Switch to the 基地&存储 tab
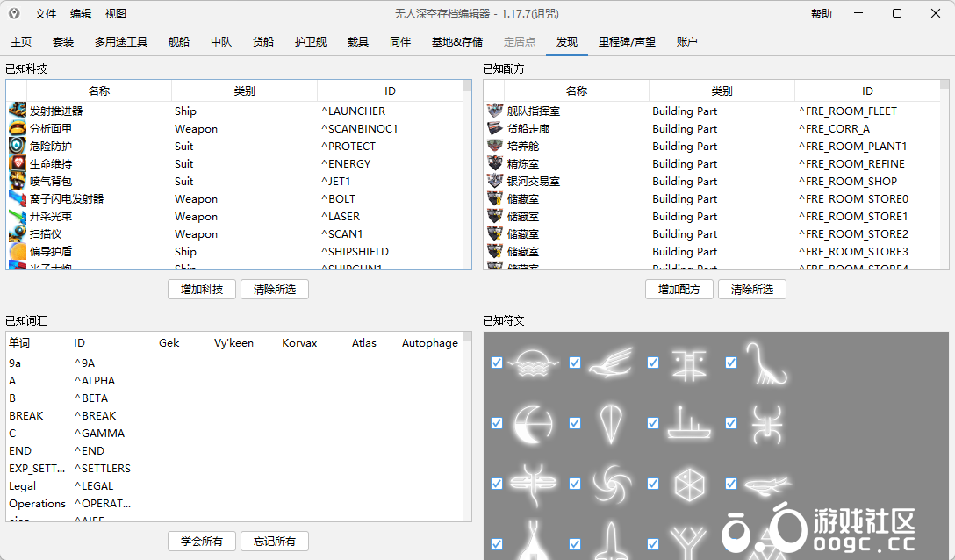 pos(456,42)
